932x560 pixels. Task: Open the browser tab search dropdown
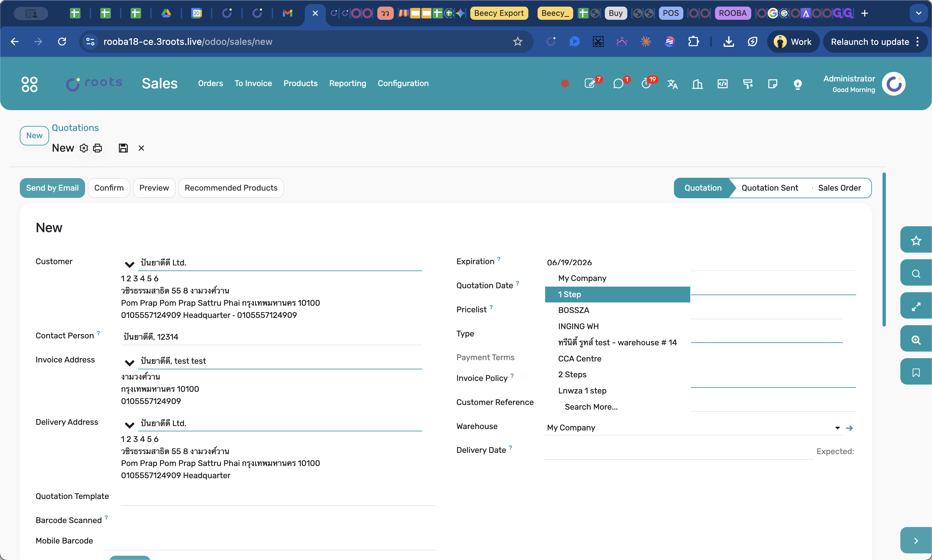point(918,13)
